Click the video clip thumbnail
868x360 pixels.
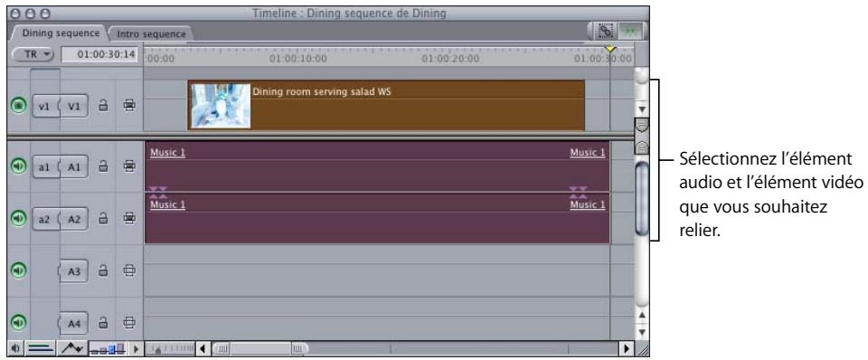(x=221, y=106)
